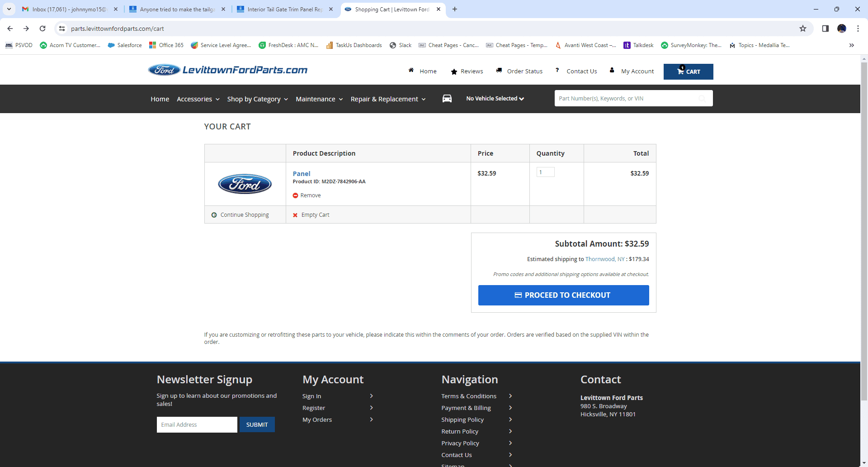Screen dimensions: 868x467
Task: Click the Reviews link in header
Action: click(472, 71)
